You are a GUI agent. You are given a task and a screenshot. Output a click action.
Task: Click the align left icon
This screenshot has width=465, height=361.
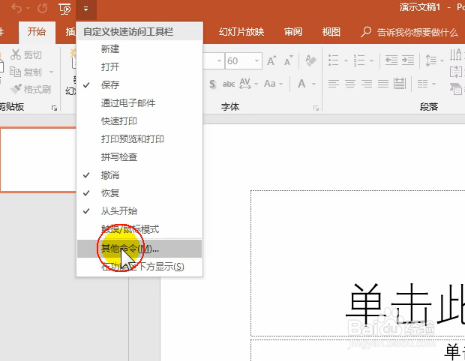pyautogui.click(x=334, y=84)
